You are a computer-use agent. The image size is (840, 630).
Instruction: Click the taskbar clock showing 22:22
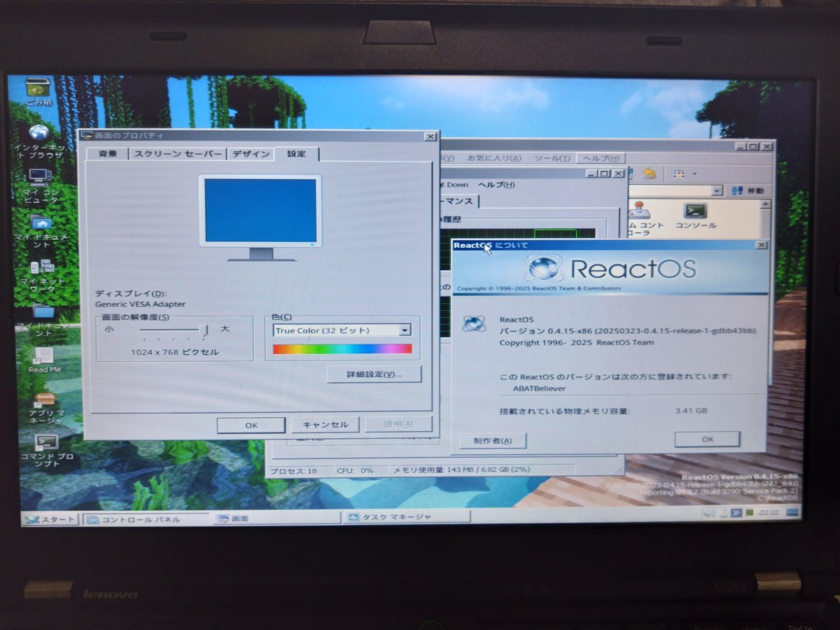[768, 513]
